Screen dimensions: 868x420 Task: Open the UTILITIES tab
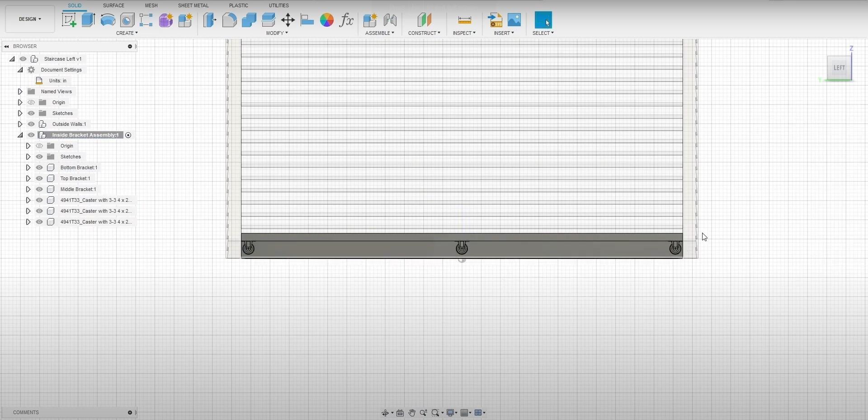(279, 5)
